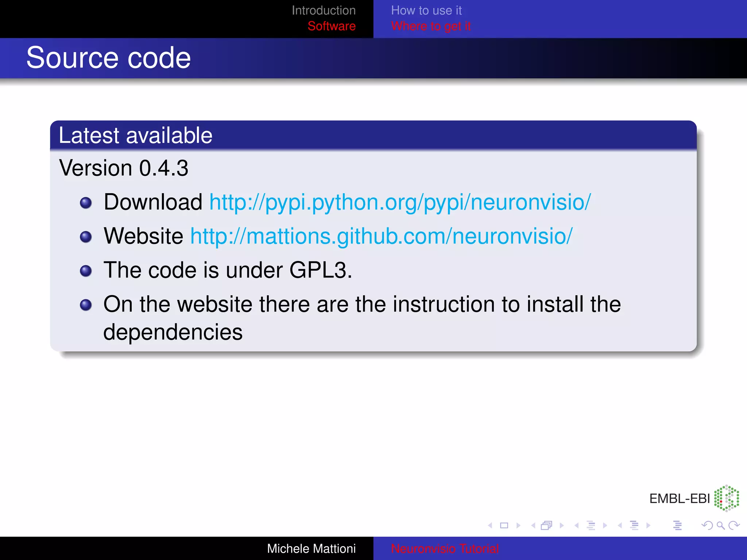Image resolution: width=747 pixels, height=560 pixels.
Task: Go to previous slide using left slide arrow
Action: (x=490, y=525)
